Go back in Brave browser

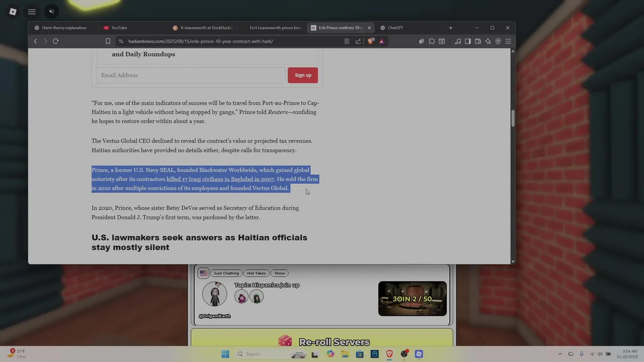35,41
